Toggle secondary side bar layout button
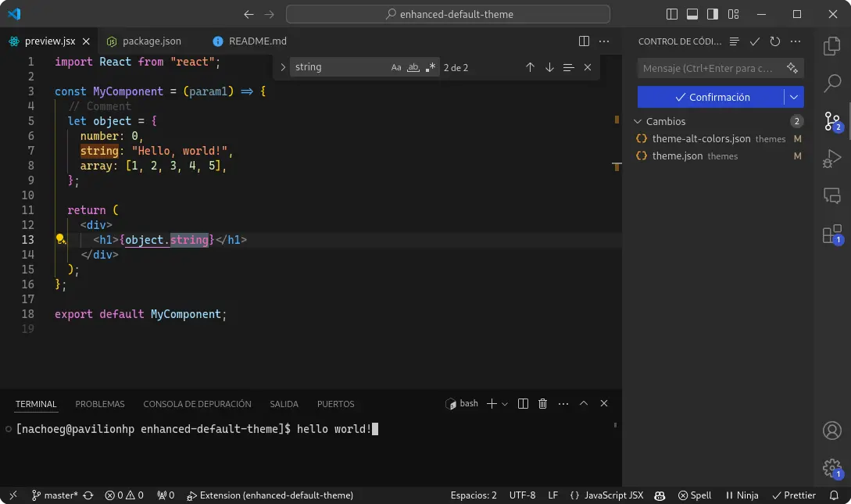 [713, 14]
